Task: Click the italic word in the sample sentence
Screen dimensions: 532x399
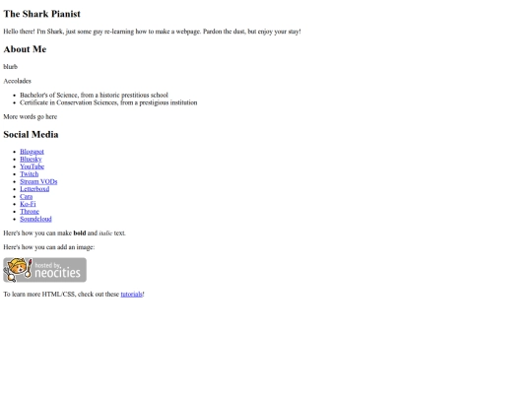Action: pos(105,233)
